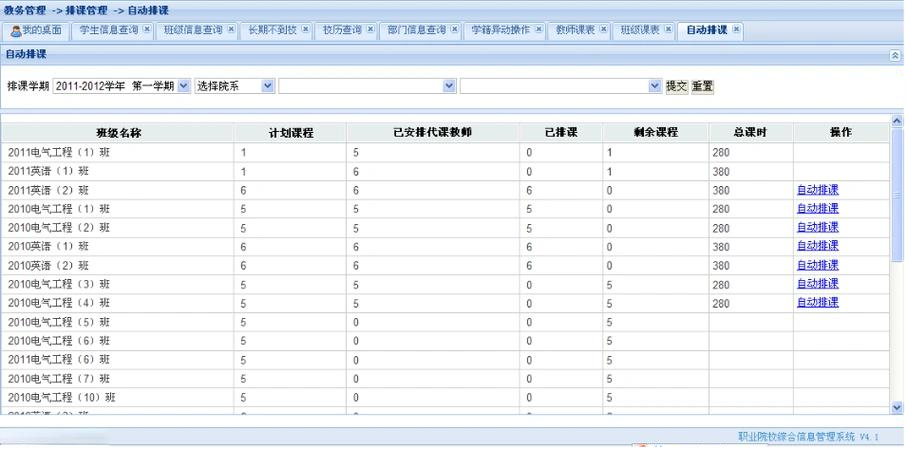Screen dimensions: 907x449
Task: Close the 学籍异动操作 tab
Action: (x=539, y=29)
